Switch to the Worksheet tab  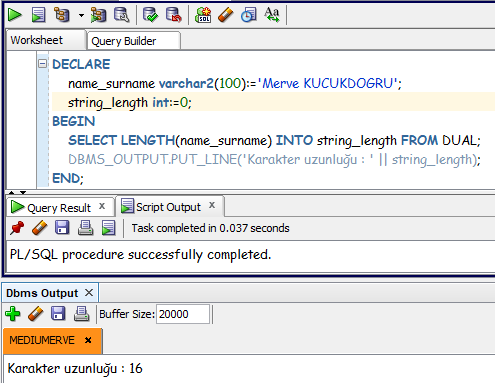tap(46, 40)
